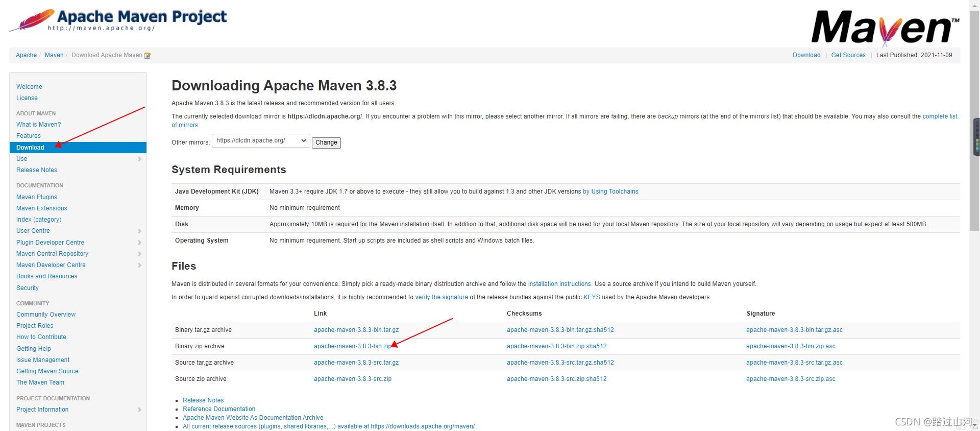Open Getting Help
This screenshot has height=431, width=980.
tap(34, 349)
